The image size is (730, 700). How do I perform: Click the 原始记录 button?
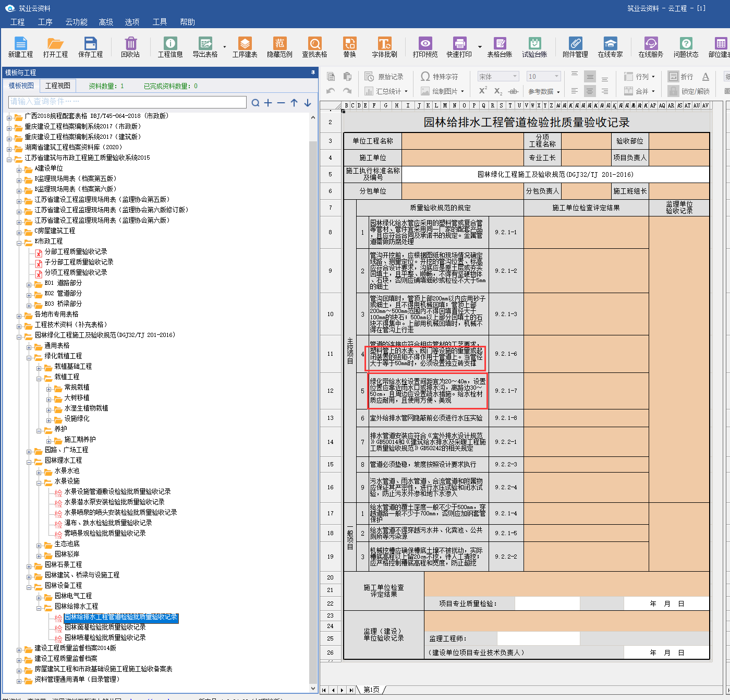(x=384, y=77)
